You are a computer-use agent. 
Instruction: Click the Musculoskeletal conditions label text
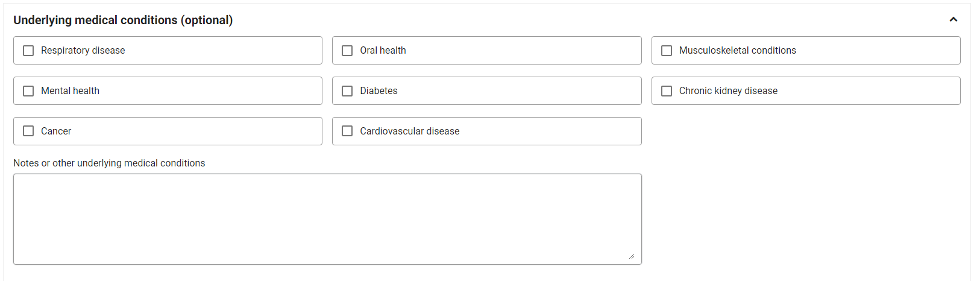point(738,51)
